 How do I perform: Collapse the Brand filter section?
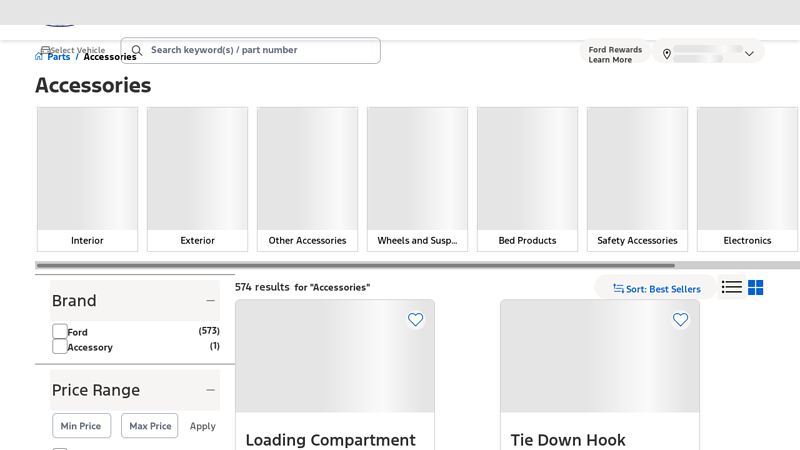pyautogui.click(x=210, y=301)
